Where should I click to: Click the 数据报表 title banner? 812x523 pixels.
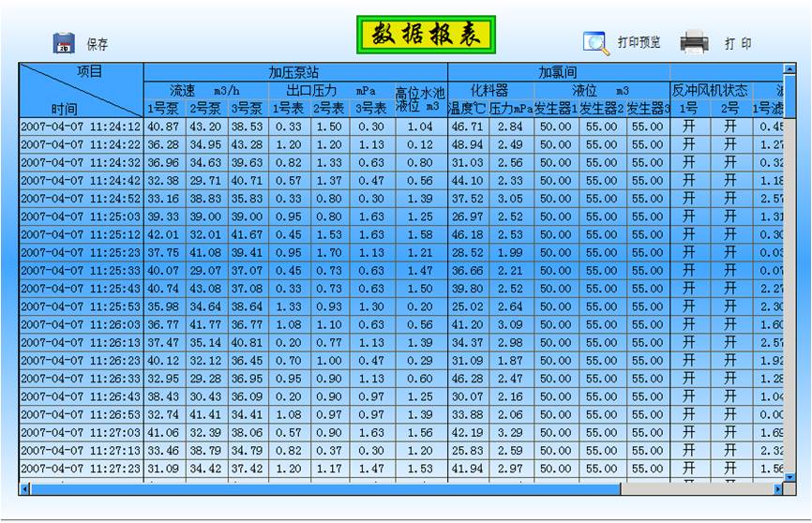click(x=425, y=35)
